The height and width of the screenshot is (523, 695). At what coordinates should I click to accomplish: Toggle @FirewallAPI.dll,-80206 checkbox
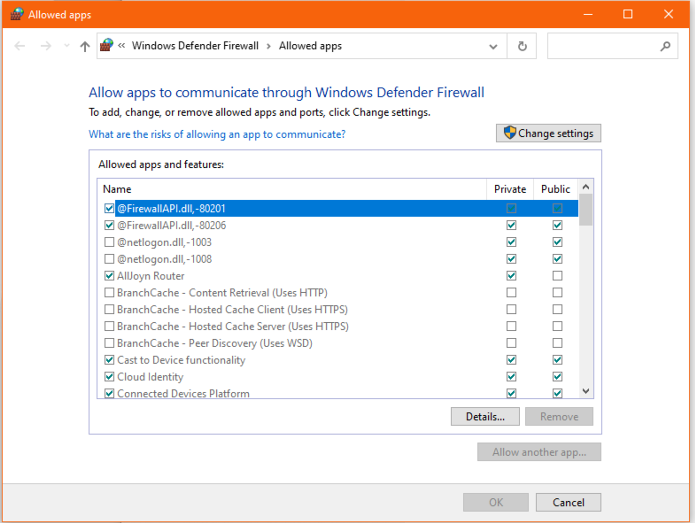pyautogui.click(x=109, y=225)
